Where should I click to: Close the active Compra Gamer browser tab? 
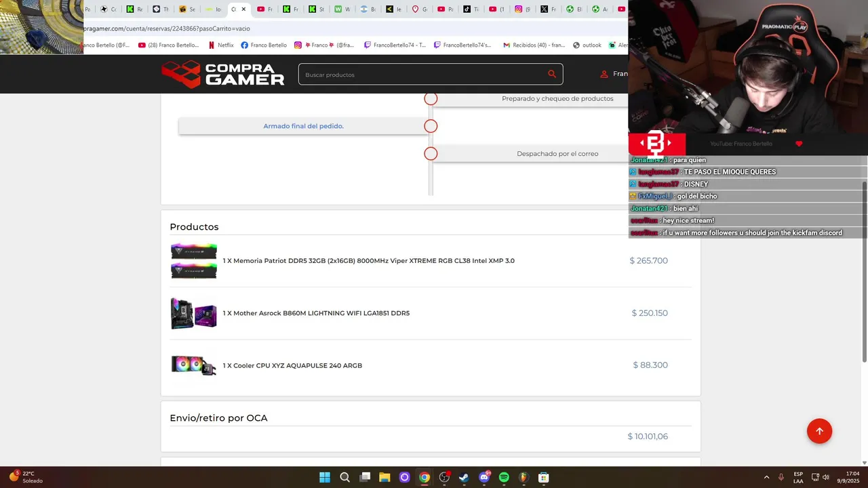[243, 9]
